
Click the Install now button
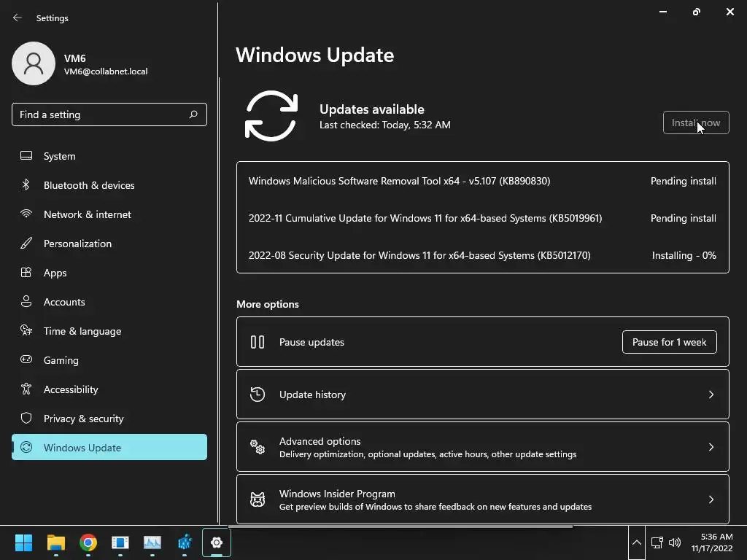click(x=695, y=122)
